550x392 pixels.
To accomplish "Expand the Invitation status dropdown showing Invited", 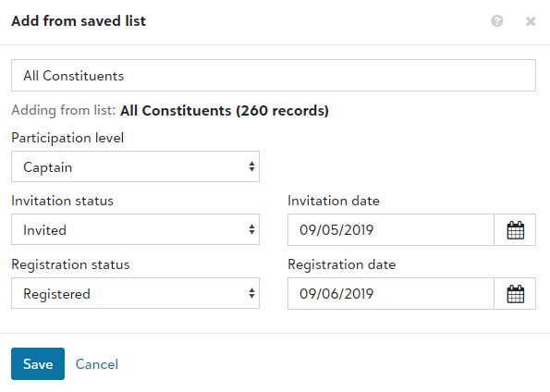I will (x=135, y=229).
